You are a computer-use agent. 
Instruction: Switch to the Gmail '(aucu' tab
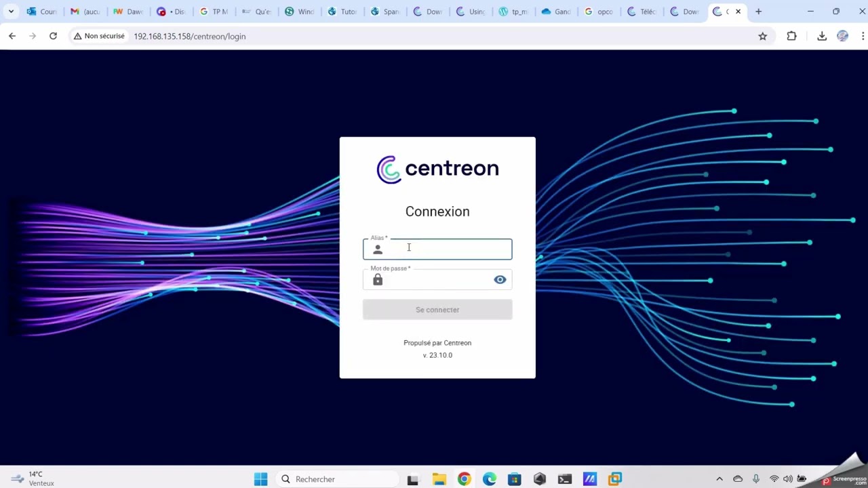(85, 12)
